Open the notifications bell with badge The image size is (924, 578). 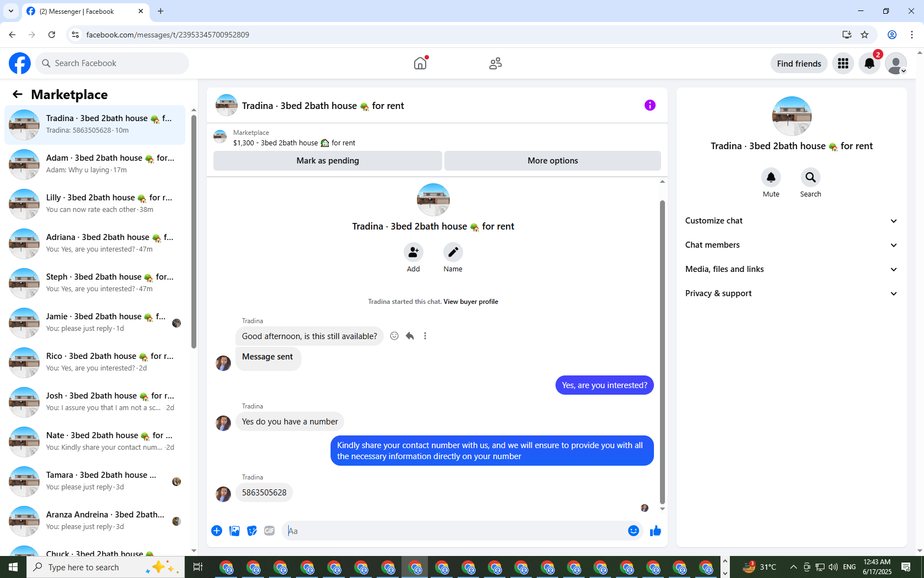[x=870, y=63]
